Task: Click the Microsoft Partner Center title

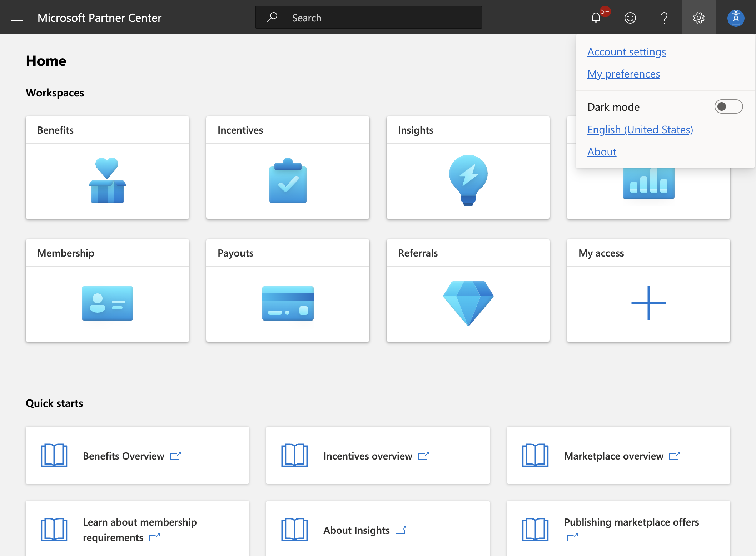Action: 99,18
